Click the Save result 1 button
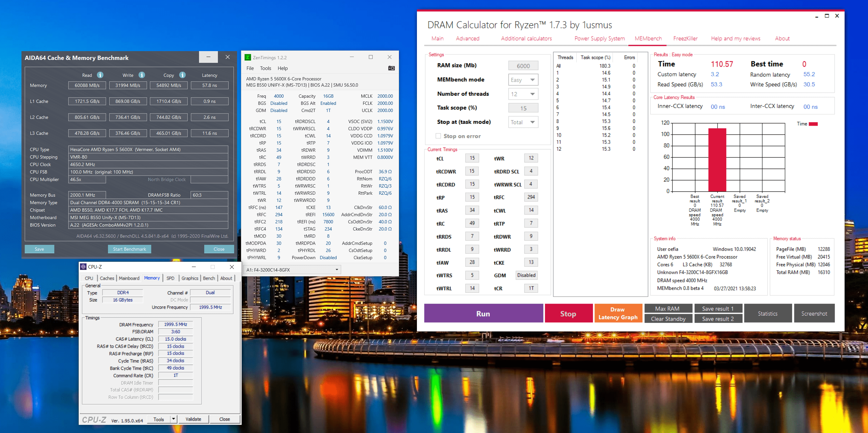Screen dimensions: 868x433 pyautogui.click(x=718, y=308)
